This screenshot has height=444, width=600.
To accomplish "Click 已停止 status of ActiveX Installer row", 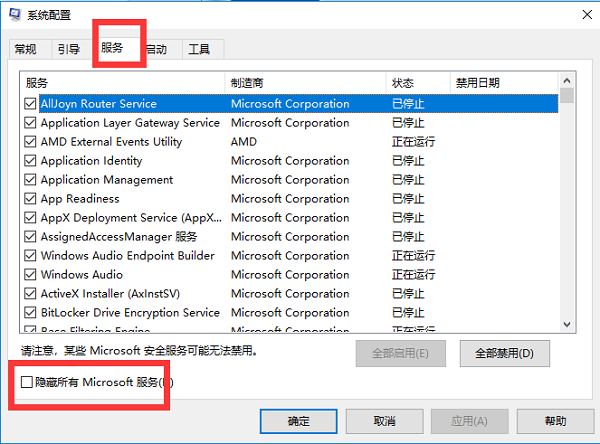I will click(408, 294).
